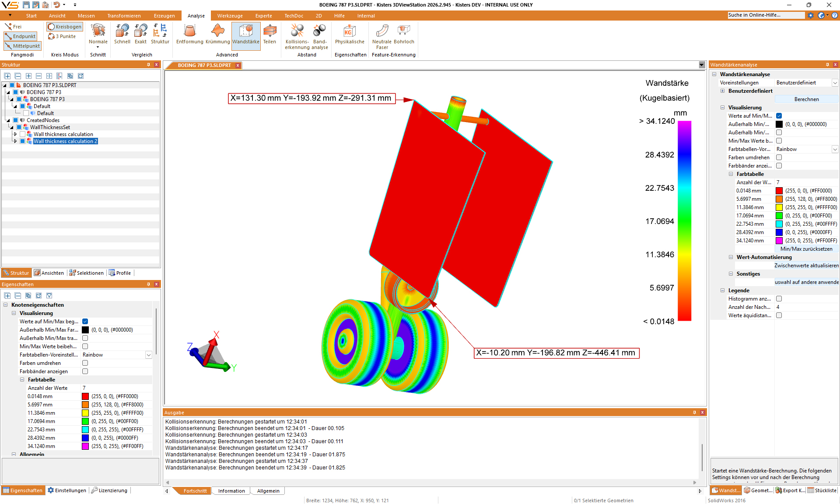Viewport: 840px width, 504px height.
Task: Click magenta 34.1240 mm swatch in Eigenschaften
Action: [x=85, y=446]
